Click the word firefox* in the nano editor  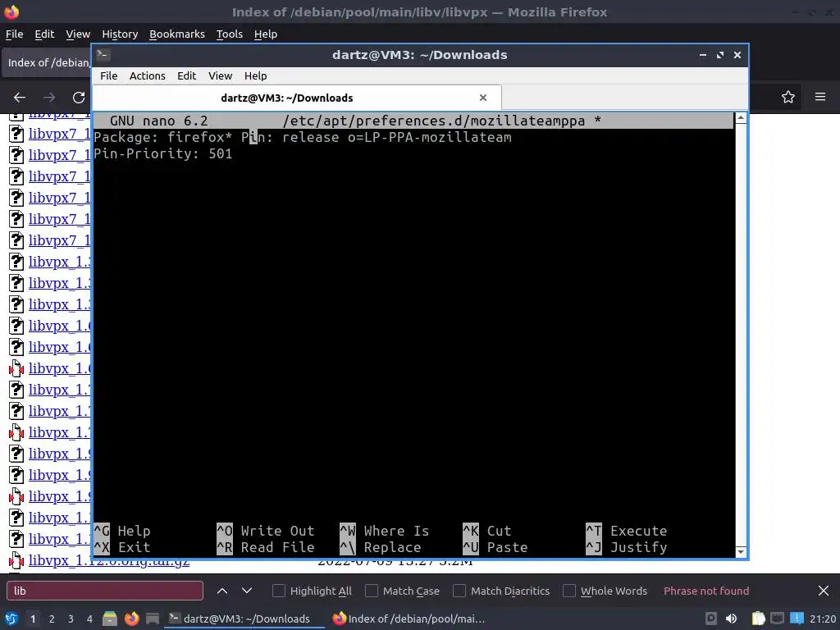click(199, 137)
